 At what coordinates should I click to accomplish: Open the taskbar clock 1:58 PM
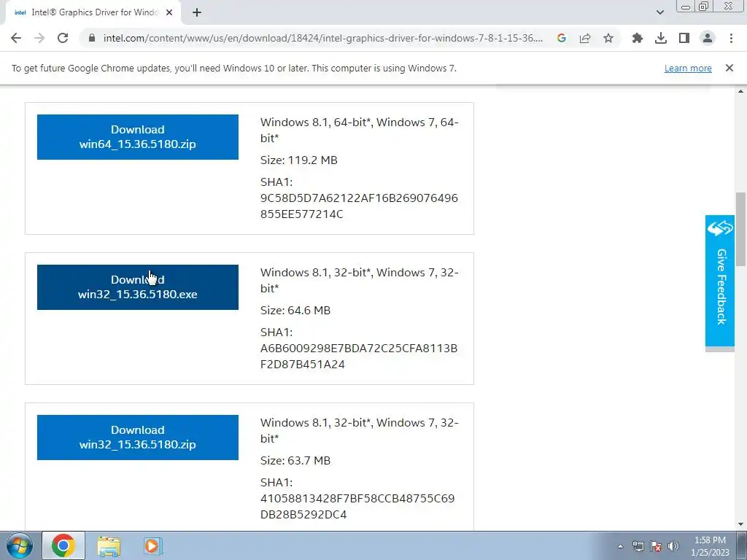coord(710,546)
